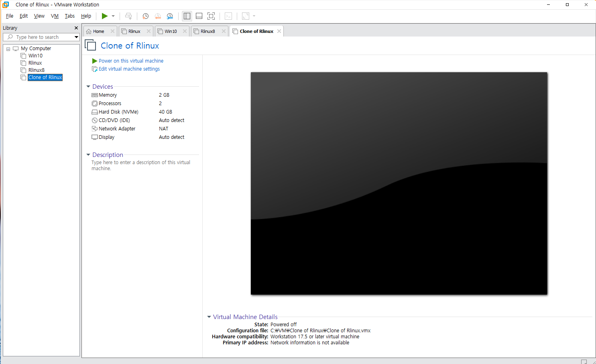Click the NAT network adapter value
Screen dimensions: 596x364
(x=163, y=129)
